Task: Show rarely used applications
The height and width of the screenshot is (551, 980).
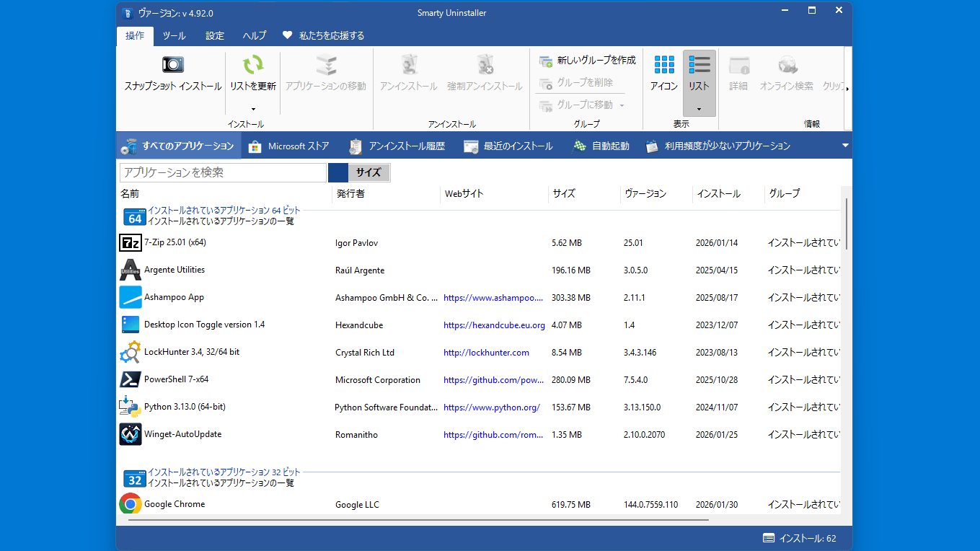Action: (718, 146)
